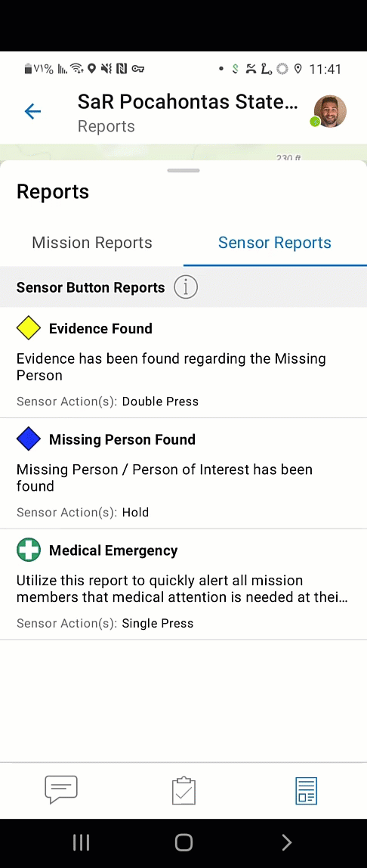
Task: Open the Missing Person Found report
Action: (183, 473)
